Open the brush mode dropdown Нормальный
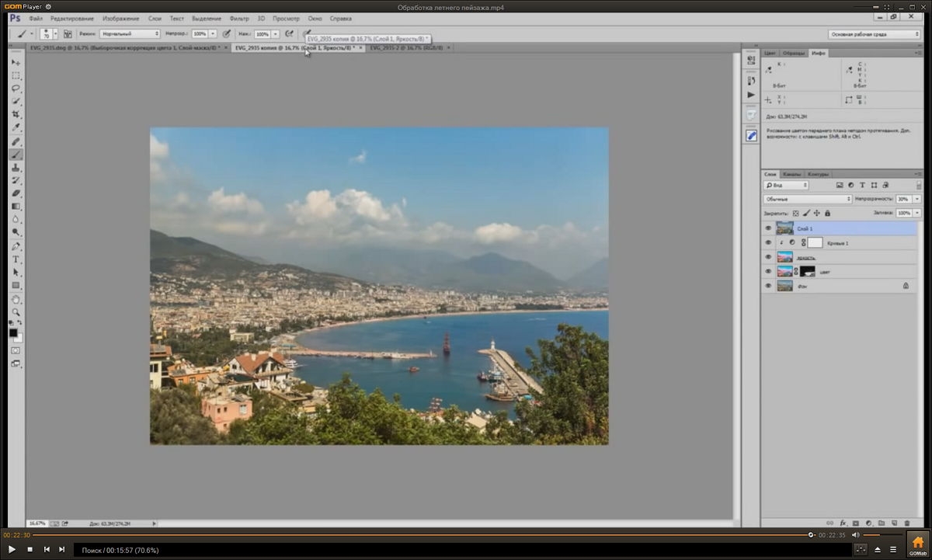 (130, 34)
